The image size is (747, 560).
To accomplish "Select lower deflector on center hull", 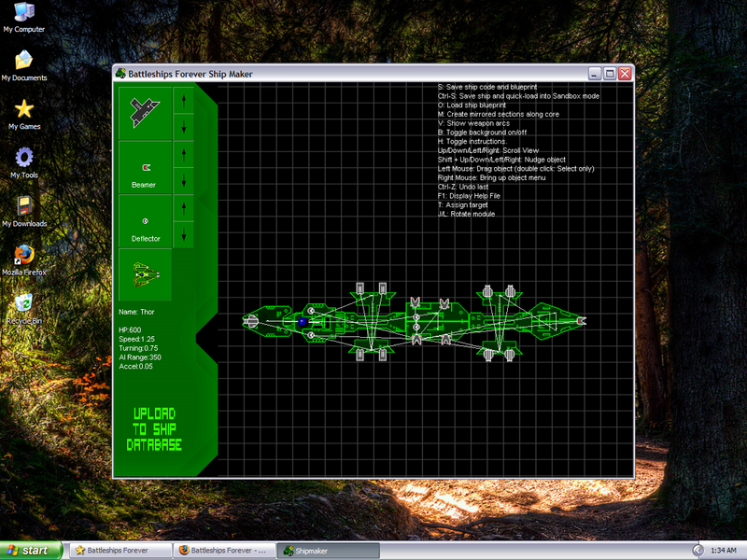I will tap(416, 328).
